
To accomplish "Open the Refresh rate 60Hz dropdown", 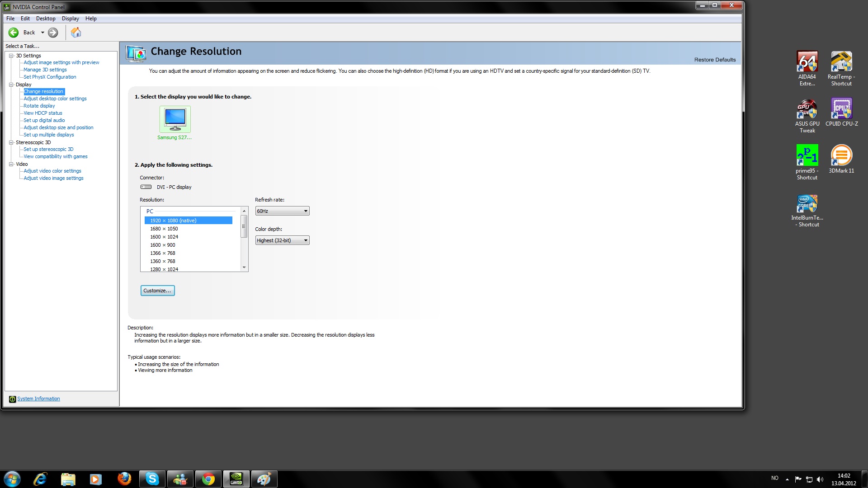I will pos(282,211).
